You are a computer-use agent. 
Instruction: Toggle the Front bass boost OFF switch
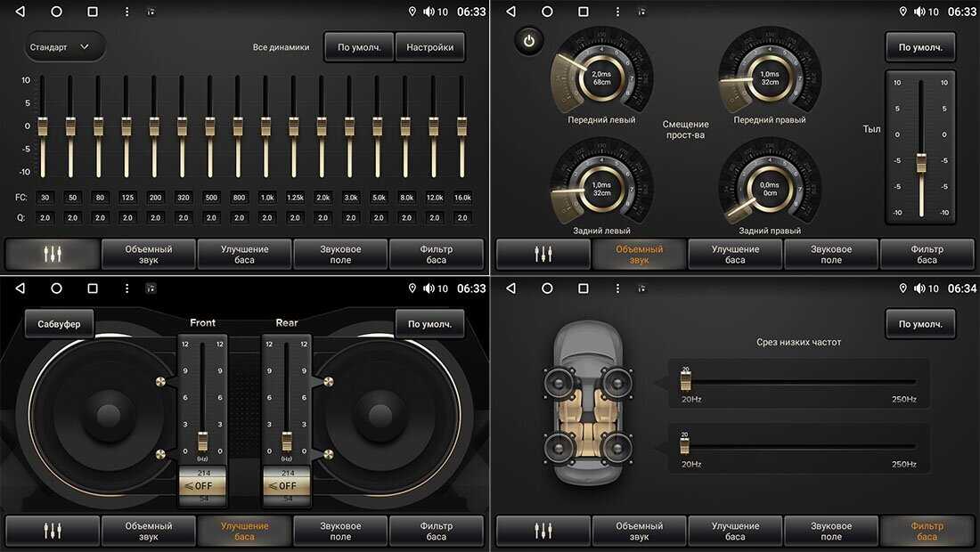click(x=202, y=486)
